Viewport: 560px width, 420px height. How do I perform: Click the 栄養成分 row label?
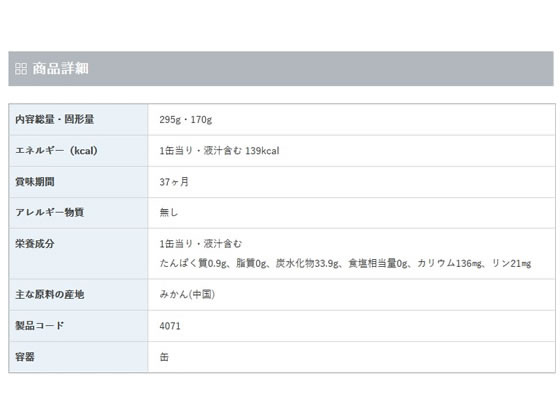35,244
